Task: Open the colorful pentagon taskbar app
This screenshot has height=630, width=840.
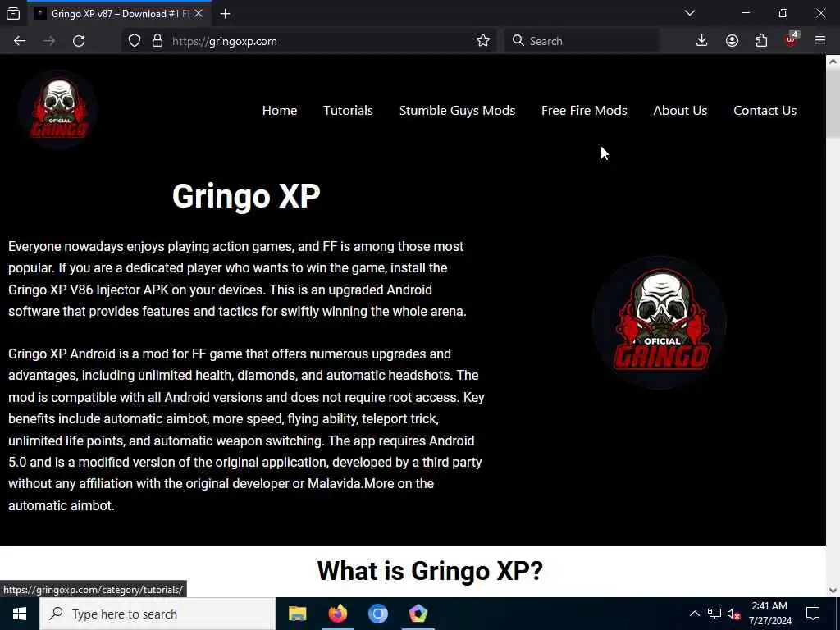Action: click(418, 614)
